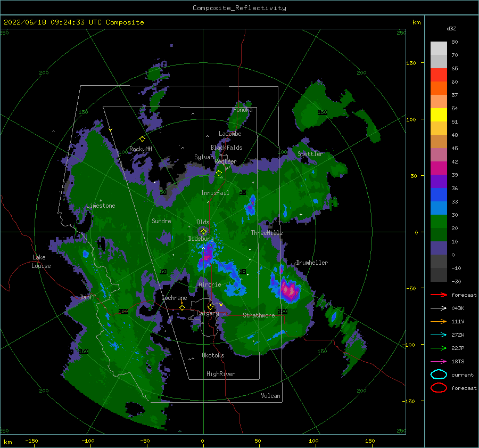The width and height of the screenshot is (479, 448).
Task: Click the Okotoks city label
Action: (x=213, y=355)
